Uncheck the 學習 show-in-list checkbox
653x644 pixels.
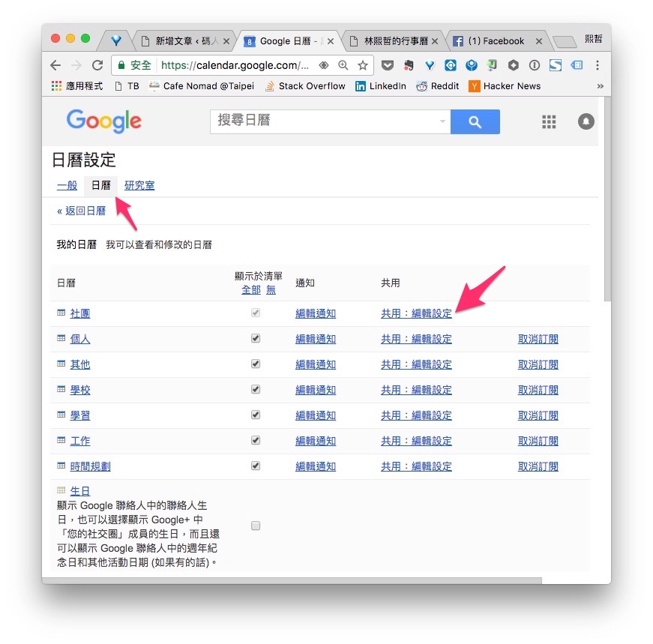point(256,415)
